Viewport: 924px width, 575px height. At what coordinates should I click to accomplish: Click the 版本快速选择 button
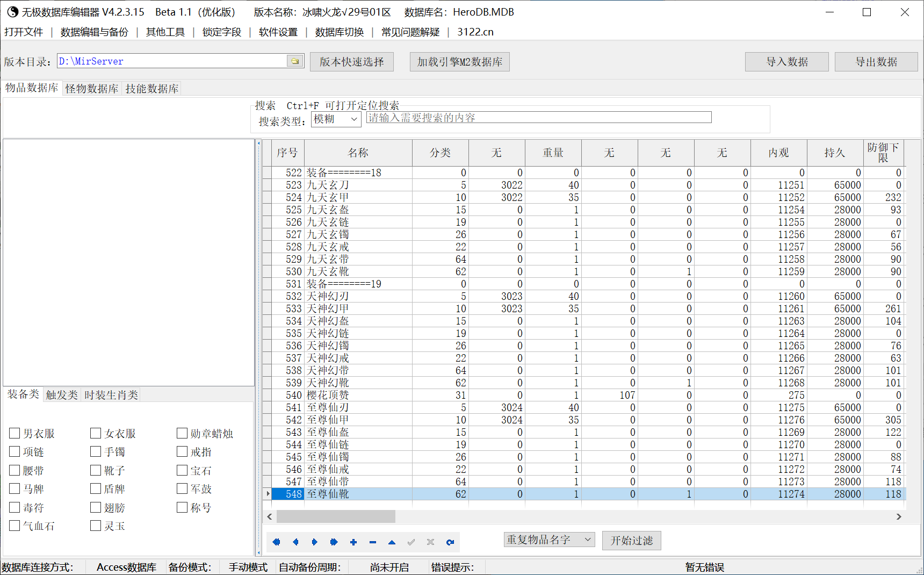352,62
